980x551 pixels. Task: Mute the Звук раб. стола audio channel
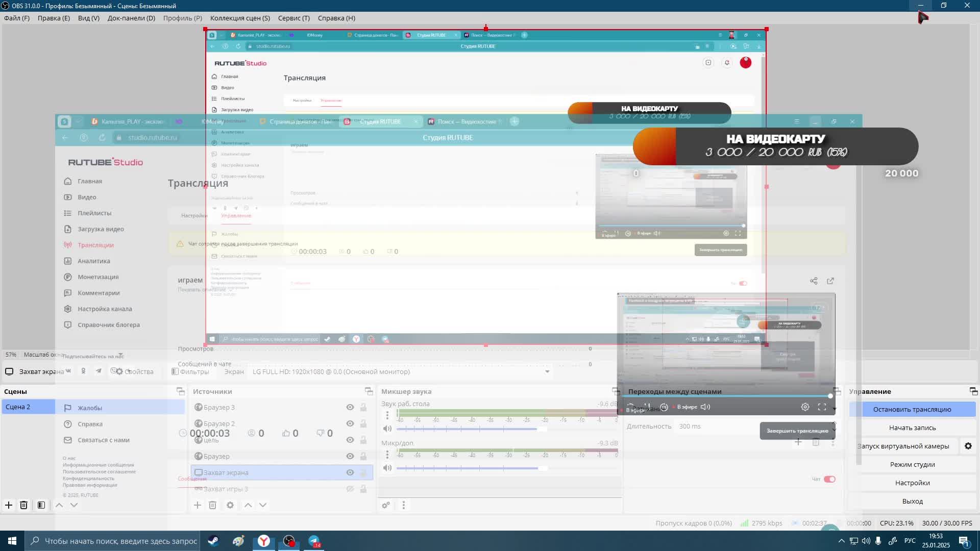(x=387, y=429)
